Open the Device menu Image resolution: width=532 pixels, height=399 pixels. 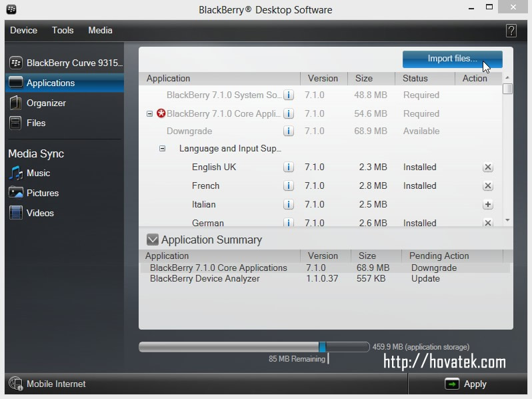tap(23, 30)
